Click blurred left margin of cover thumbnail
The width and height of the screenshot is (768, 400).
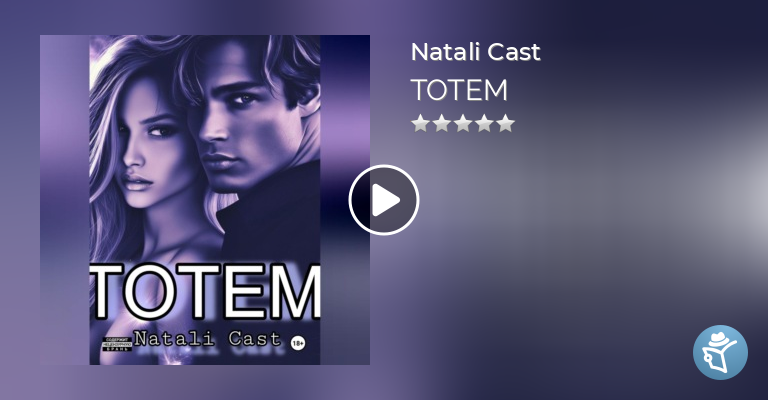click(65, 200)
